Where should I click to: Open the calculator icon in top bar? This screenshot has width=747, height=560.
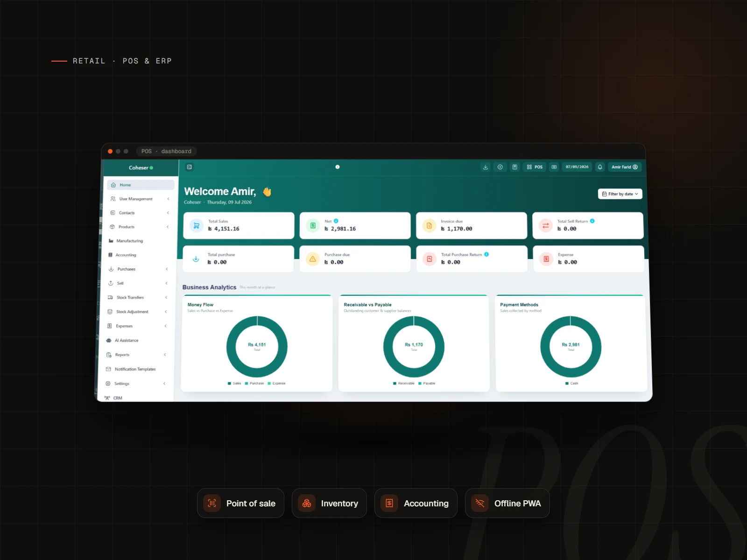514,167
